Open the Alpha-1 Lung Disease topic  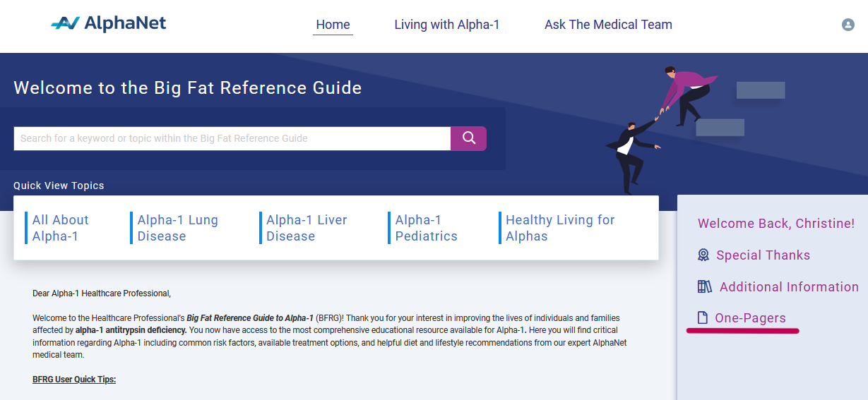click(178, 228)
